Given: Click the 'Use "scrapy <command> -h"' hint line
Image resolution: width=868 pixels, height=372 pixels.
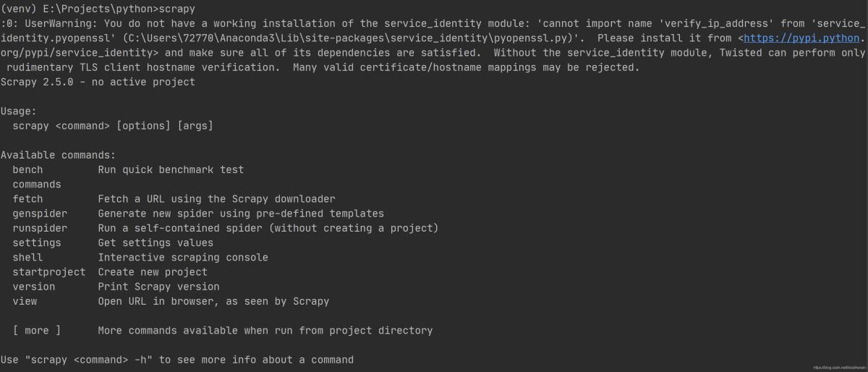Looking at the screenshot, I should [x=177, y=360].
